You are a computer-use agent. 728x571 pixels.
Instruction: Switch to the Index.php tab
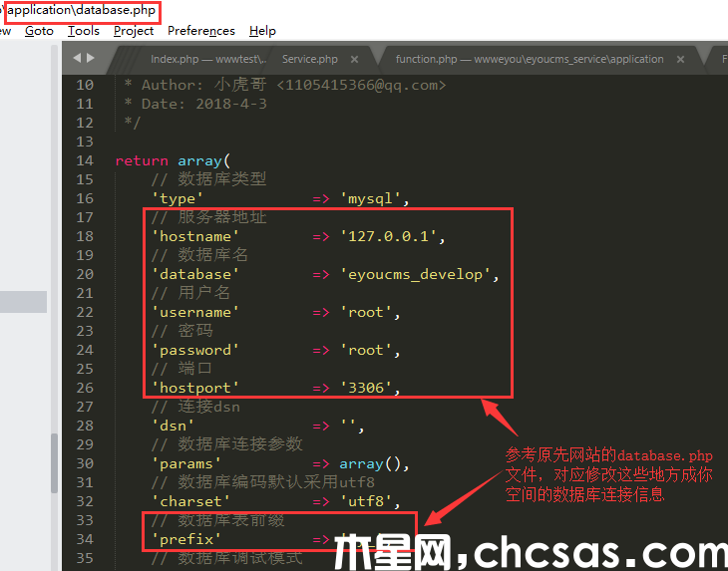click(208, 59)
